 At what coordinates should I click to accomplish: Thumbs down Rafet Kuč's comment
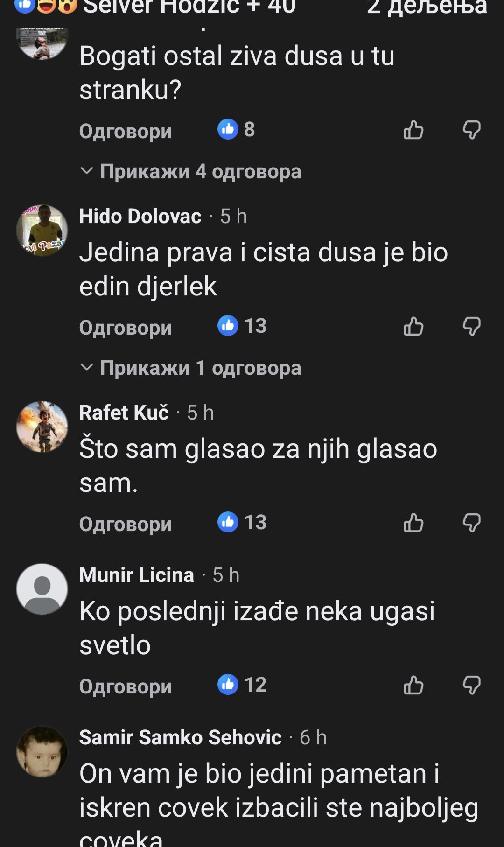tap(471, 523)
